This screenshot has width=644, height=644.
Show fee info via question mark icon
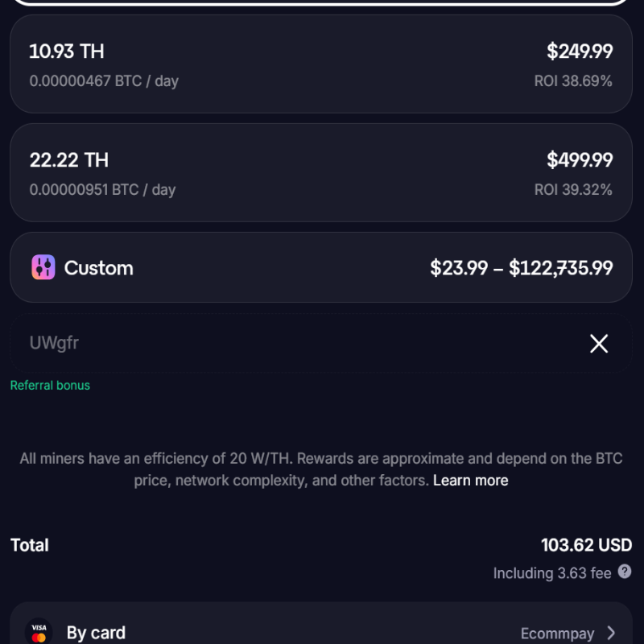click(x=625, y=572)
